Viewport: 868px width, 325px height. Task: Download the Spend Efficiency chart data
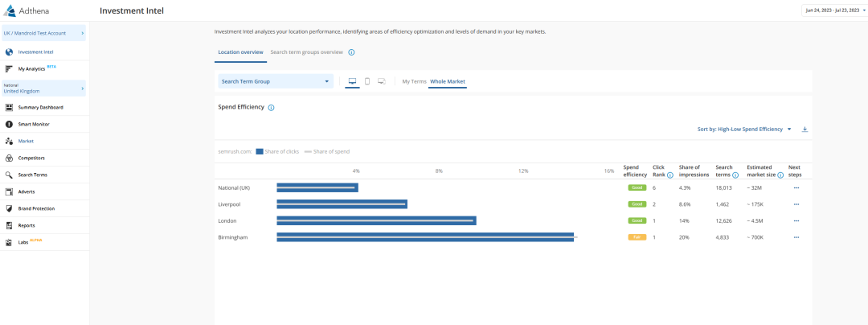coord(805,129)
